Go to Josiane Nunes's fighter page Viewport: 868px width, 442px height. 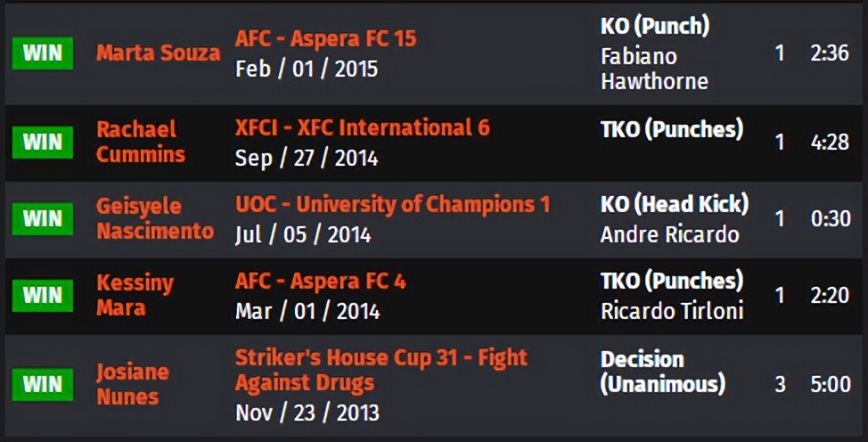(x=132, y=384)
